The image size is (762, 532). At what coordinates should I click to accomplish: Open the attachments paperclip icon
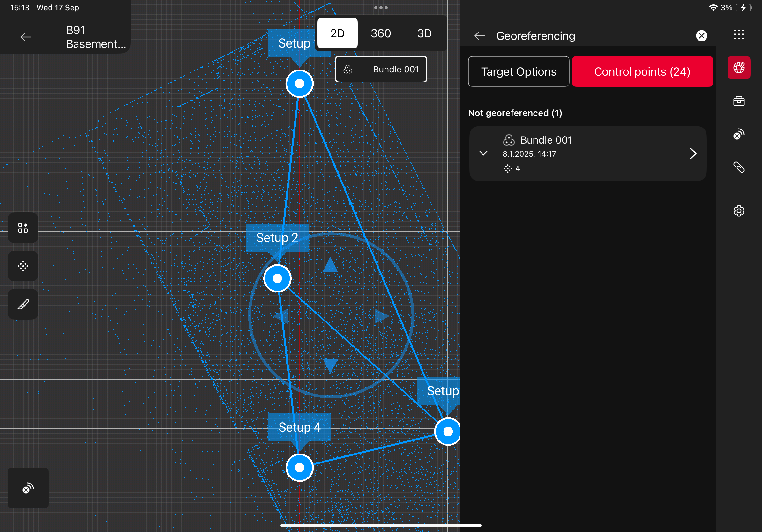click(x=738, y=167)
